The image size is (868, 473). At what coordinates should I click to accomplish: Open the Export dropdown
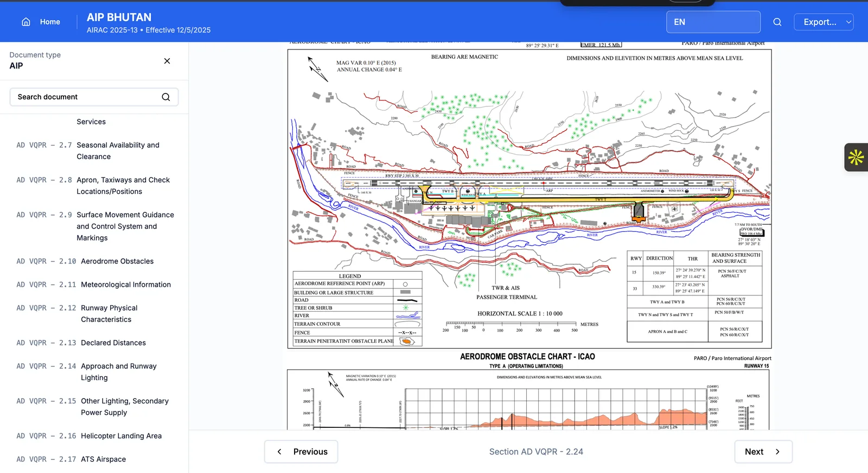tap(824, 22)
